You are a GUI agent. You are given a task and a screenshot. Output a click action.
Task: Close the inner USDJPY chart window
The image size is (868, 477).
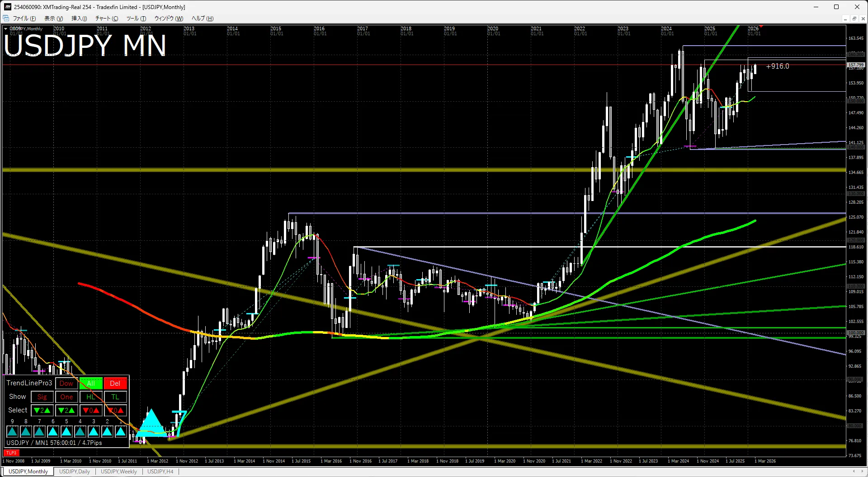(863, 19)
